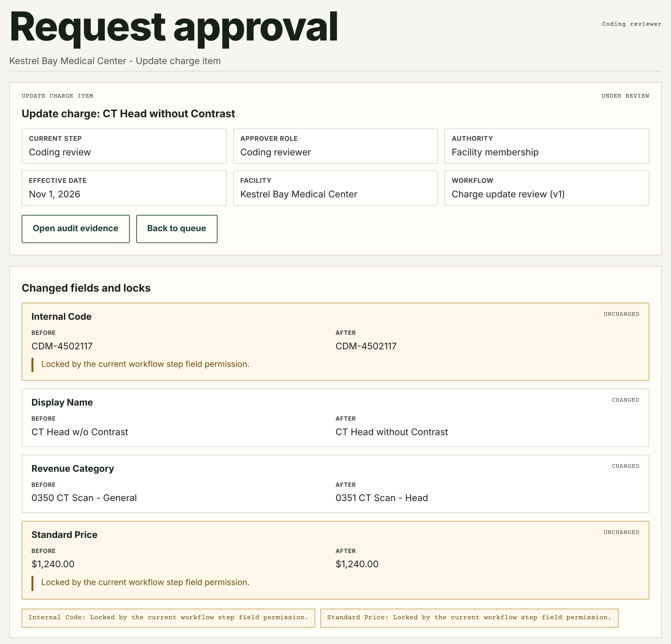Click the Standard Price before value $1,240.00
This screenshot has height=644, width=671.
(53, 564)
